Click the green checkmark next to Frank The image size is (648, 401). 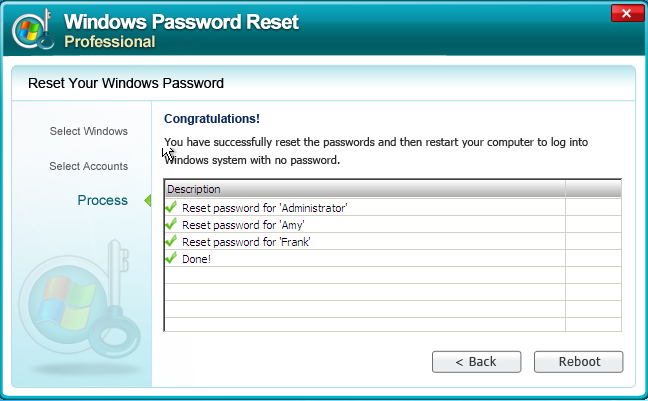click(172, 241)
